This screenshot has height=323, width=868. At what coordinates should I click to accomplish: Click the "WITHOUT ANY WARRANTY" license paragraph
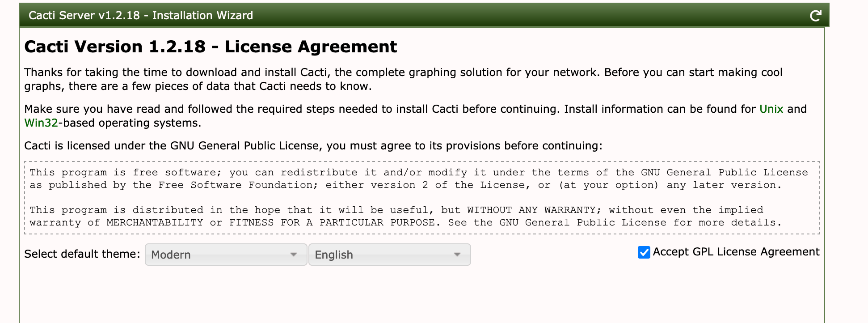tap(531, 210)
